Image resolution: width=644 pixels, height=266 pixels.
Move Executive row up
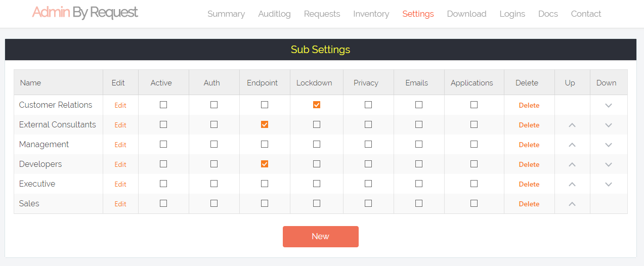pos(572,184)
